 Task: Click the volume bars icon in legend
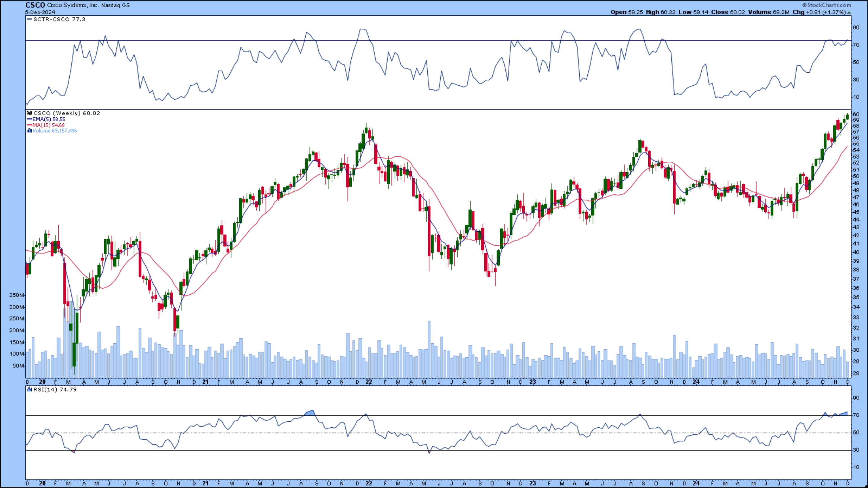[x=29, y=131]
